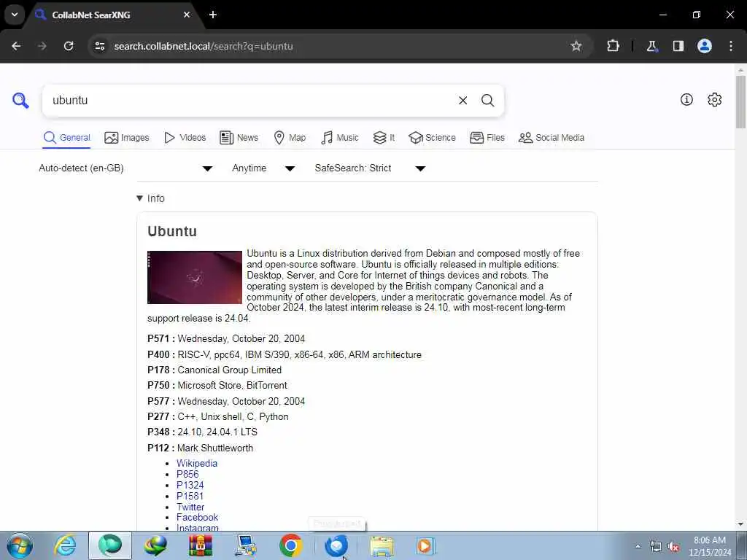Open Thunderbird from the taskbar
747x560 pixels.
(336, 545)
